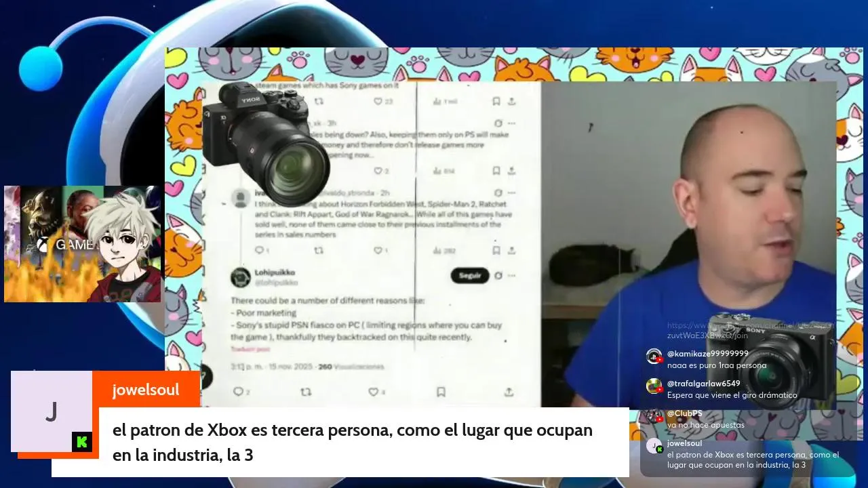Screen dimensions: 868x488
Task: Open the Lohipuikko display name
Action: (x=275, y=272)
